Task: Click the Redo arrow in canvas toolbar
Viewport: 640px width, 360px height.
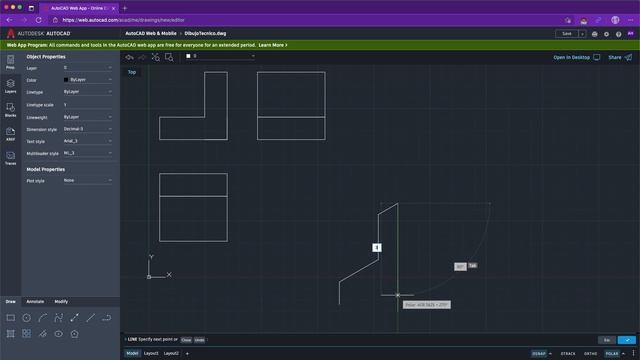Action: (x=142, y=58)
